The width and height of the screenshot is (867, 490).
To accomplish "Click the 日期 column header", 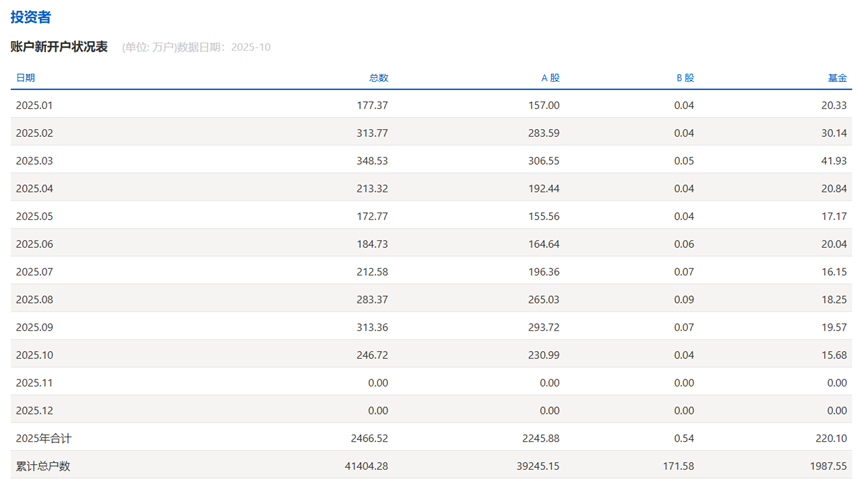I will pos(25,77).
